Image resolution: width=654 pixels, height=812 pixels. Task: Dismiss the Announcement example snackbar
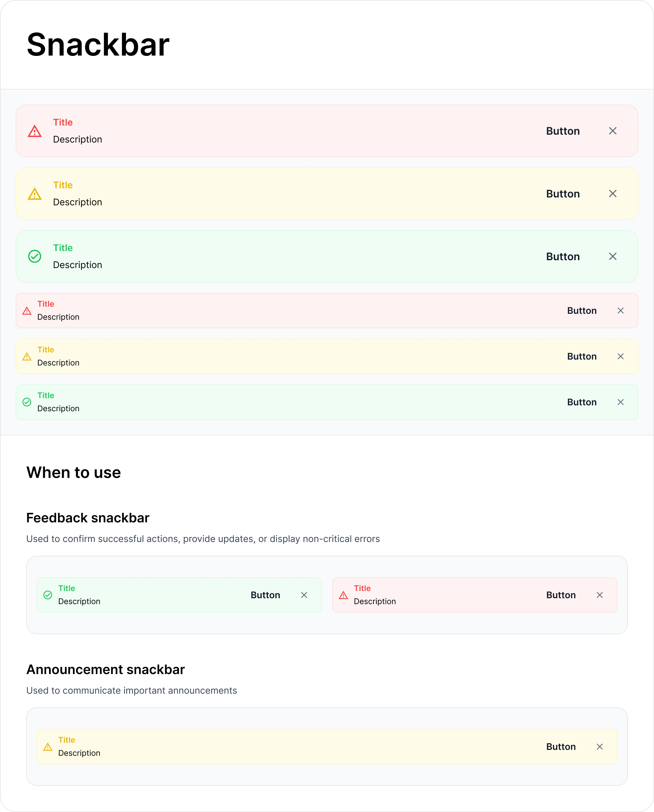point(599,747)
